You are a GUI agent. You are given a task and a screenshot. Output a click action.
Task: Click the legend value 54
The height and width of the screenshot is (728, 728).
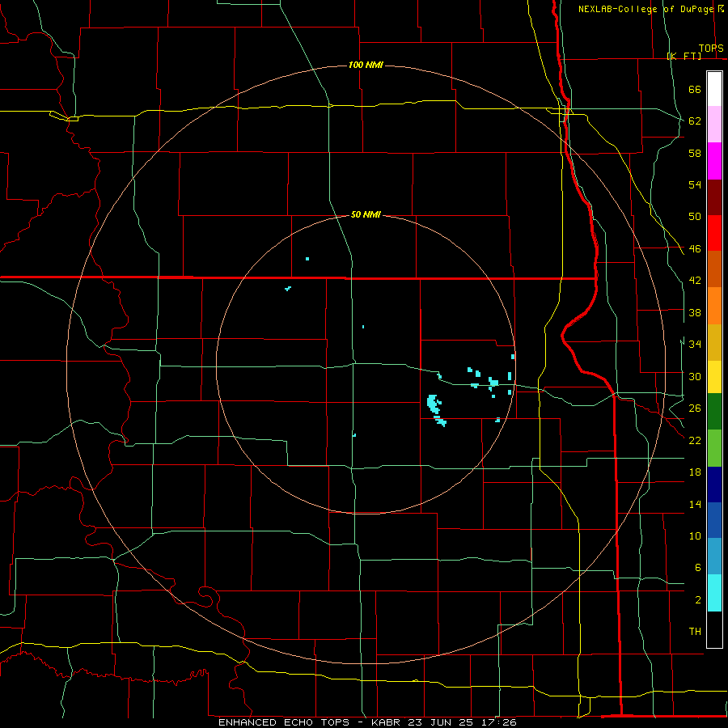pos(695,184)
